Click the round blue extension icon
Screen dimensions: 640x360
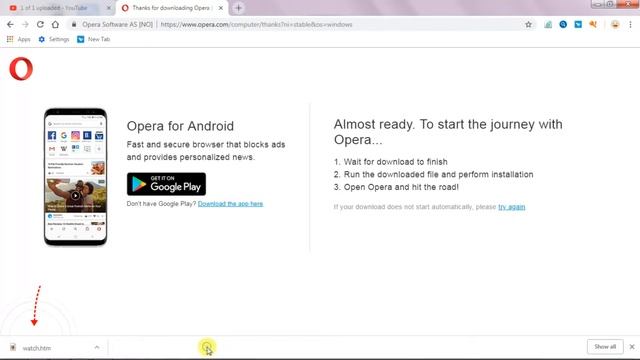563,24
